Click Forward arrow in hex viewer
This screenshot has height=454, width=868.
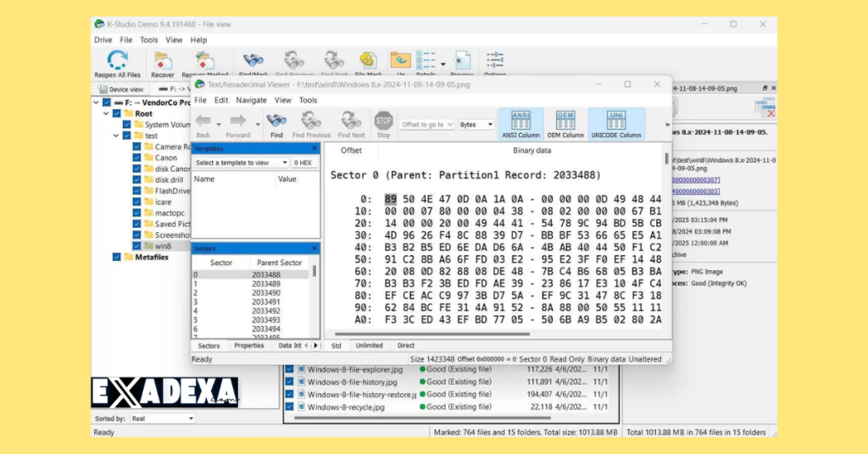pos(238,125)
